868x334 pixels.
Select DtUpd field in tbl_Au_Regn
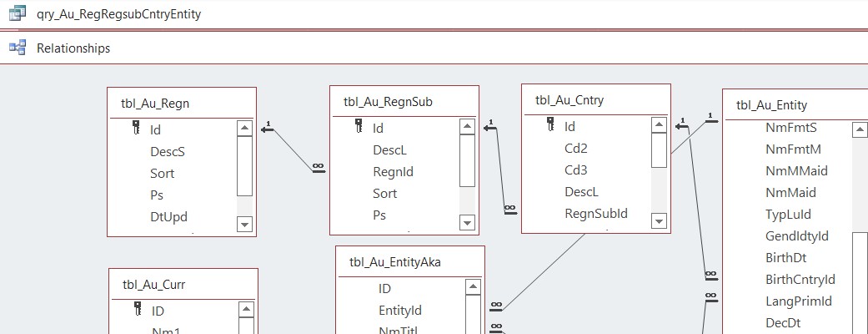tap(168, 216)
